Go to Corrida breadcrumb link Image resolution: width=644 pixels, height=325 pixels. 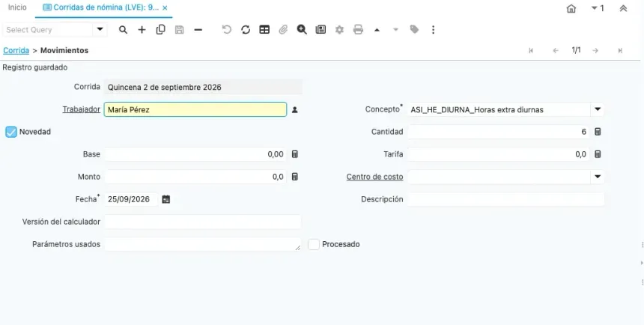tap(16, 50)
